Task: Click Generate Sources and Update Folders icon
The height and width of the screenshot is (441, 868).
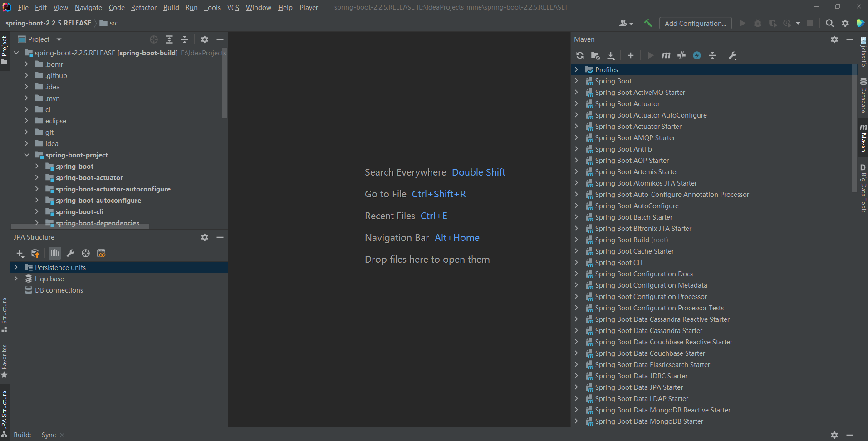Action: pyautogui.click(x=595, y=55)
